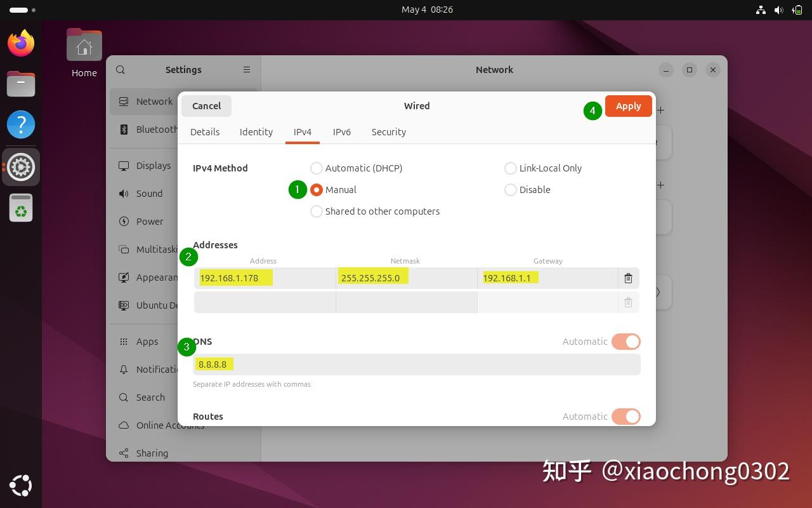
Task: Click the volume icon in the top bar
Action: click(779, 10)
